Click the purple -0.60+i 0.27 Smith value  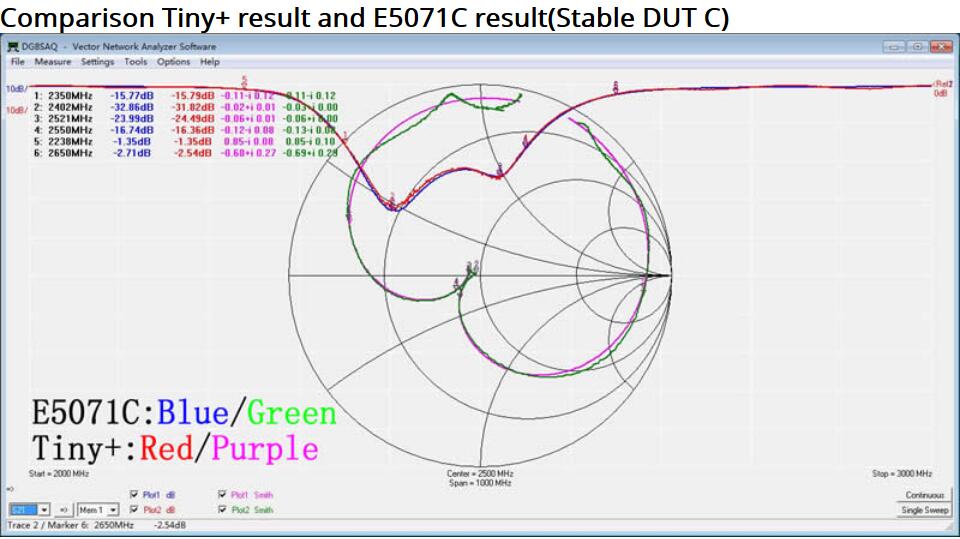tap(249, 153)
